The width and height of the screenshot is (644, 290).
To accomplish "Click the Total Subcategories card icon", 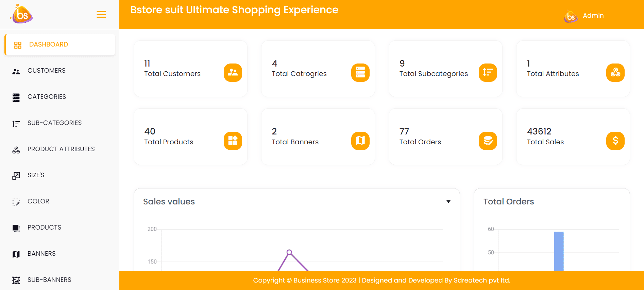I will point(488,72).
